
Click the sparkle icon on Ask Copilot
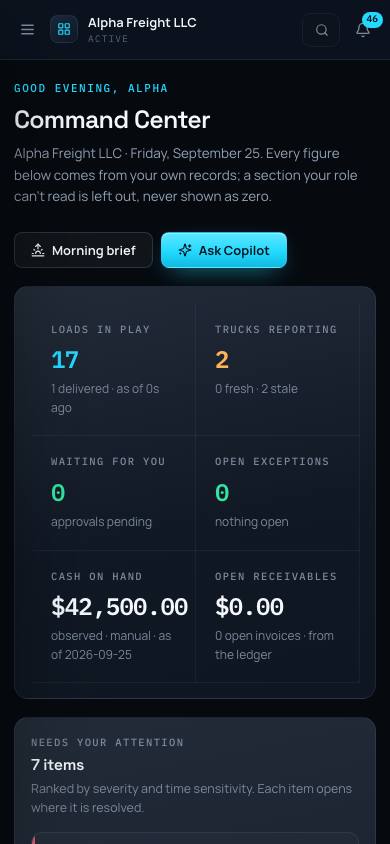185,250
